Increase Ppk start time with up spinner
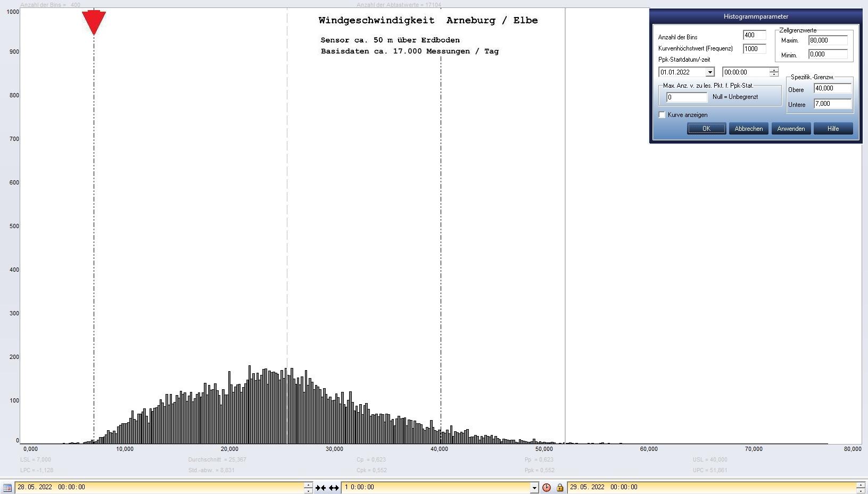Screen dimensions: 868x494 (x=774, y=70)
